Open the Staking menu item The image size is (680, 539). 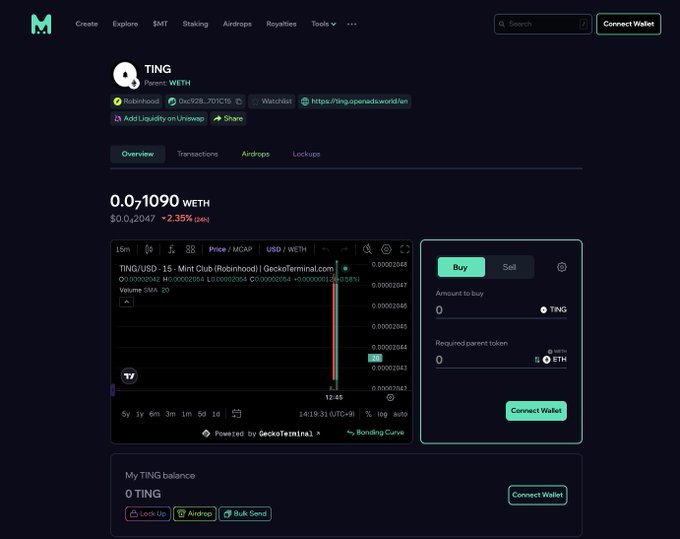pyautogui.click(x=195, y=24)
